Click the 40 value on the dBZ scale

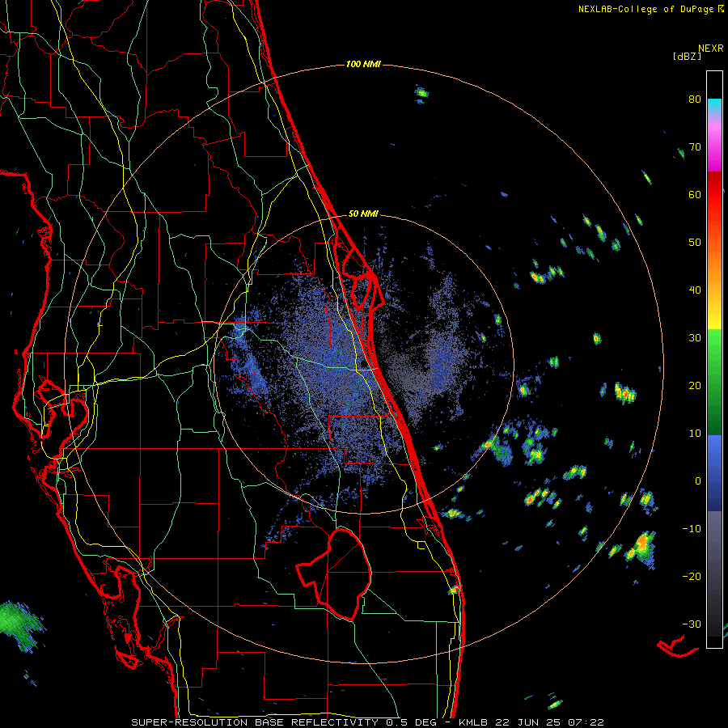695,290
